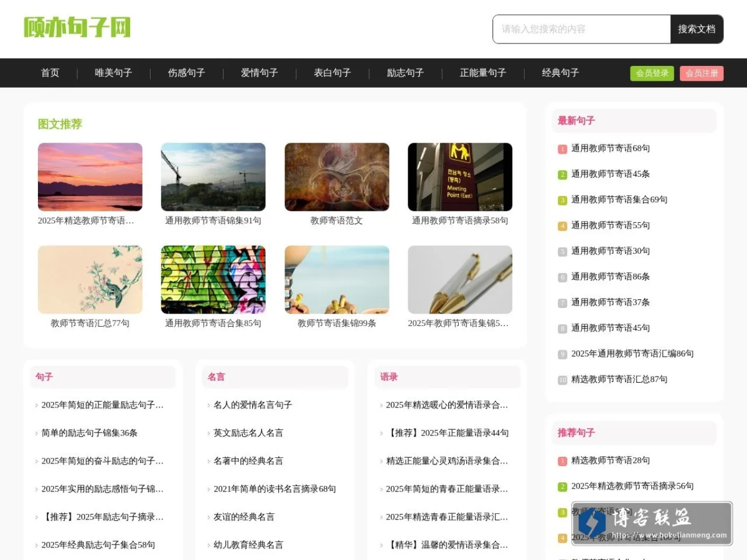The width and height of the screenshot is (747, 560).
Task: Open 友谊的经典名言 link
Action: click(244, 517)
